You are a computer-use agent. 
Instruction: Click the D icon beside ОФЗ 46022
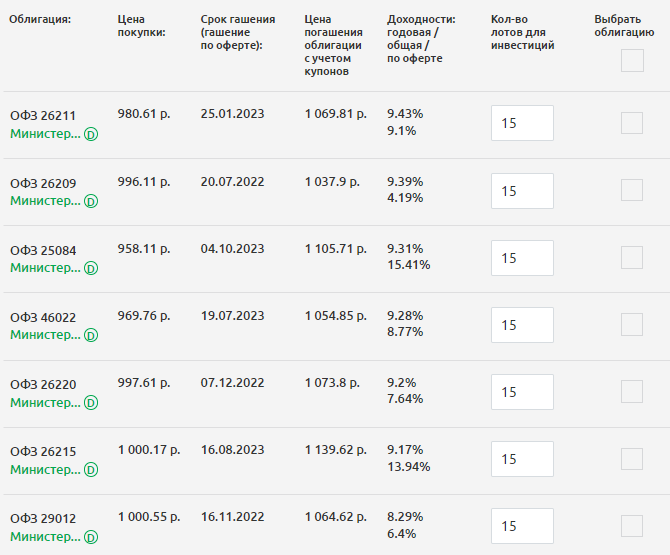pyautogui.click(x=91, y=335)
